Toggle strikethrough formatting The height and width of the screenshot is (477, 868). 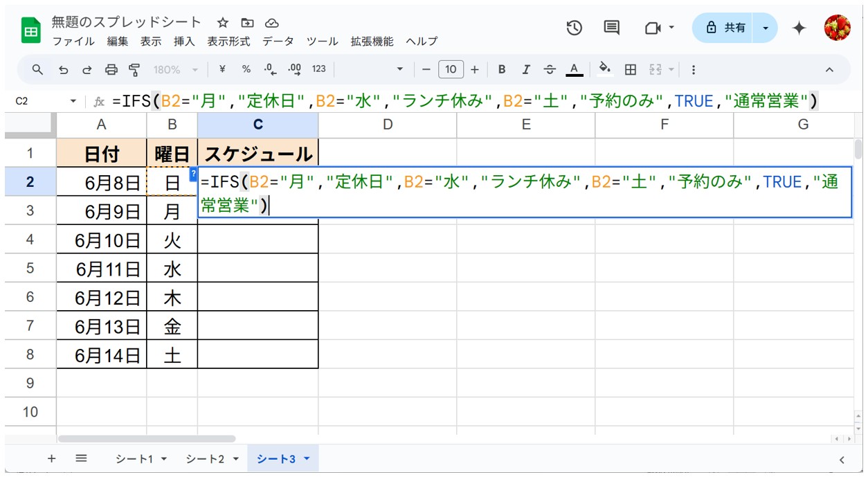[x=550, y=69]
